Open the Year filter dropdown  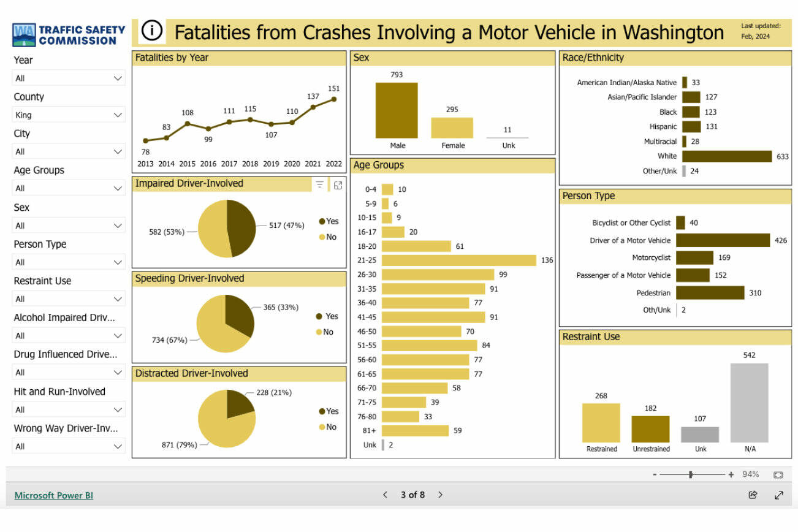point(68,78)
